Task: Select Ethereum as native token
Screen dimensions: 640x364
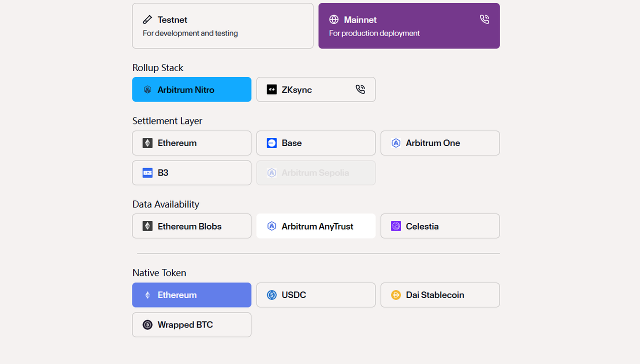Action: point(191,295)
